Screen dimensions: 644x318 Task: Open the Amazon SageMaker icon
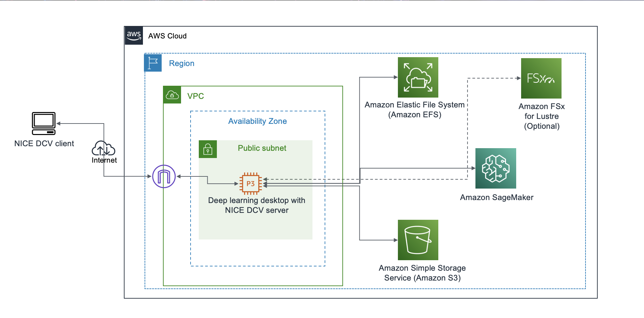click(x=496, y=169)
